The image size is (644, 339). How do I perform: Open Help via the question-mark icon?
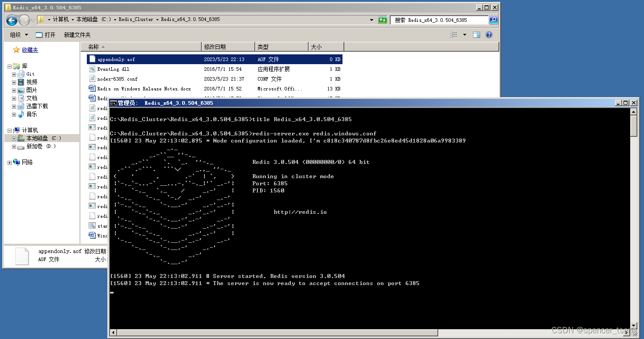coord(489,34)
